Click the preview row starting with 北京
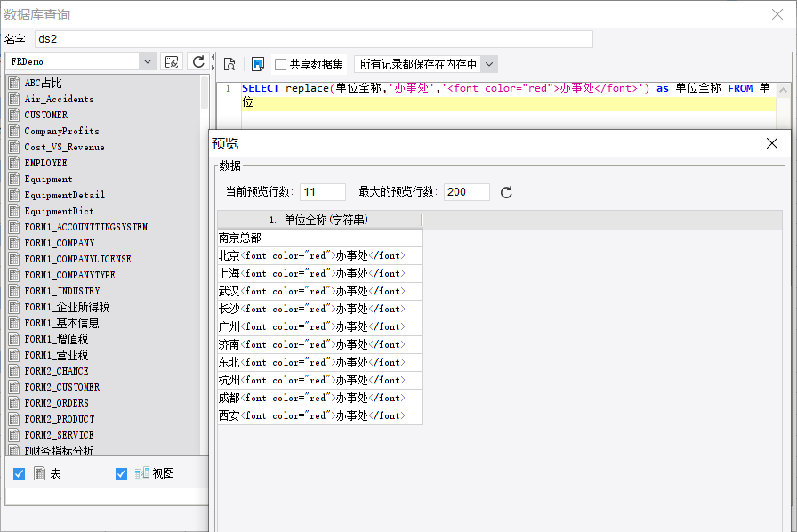The image size is (797, 532). 319,255
